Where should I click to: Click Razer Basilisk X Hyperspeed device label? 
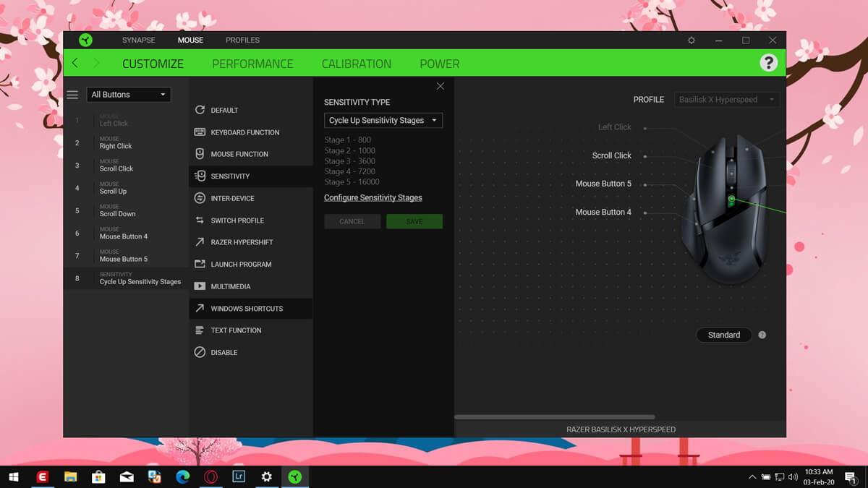click(621, 429)
